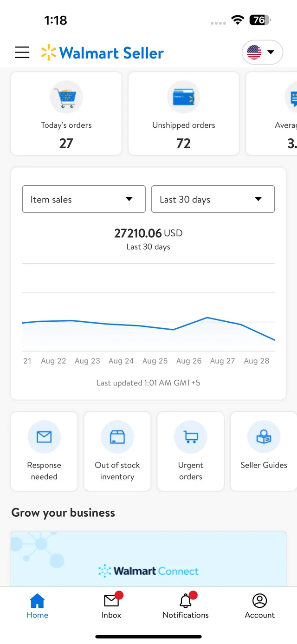Tap the 27 today's orders count
Screen dimensions: 297x644
[x=66, y=143]
